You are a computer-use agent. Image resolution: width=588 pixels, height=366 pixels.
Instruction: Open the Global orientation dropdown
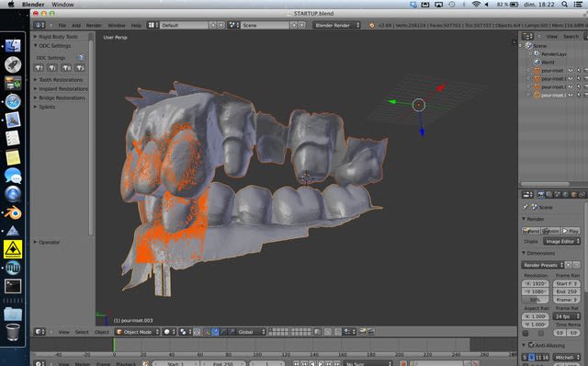(251, 332)
